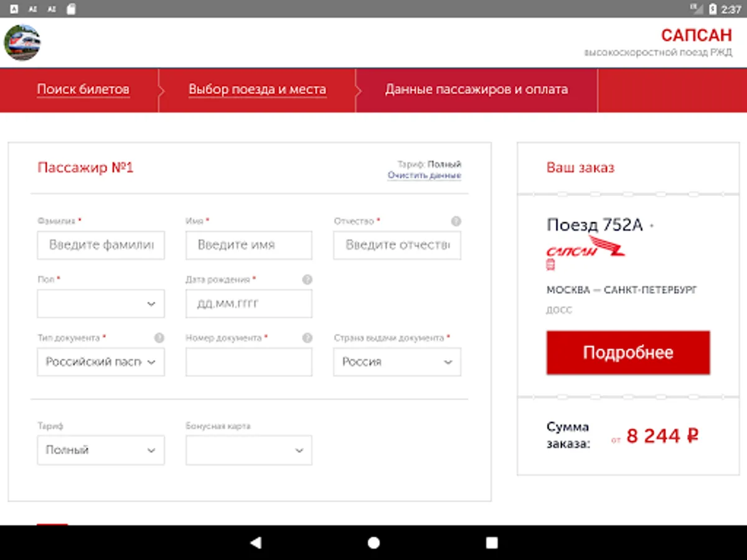Click the order total 8 244 ₽
Screen dimensions: 747x560
point(662,436)
